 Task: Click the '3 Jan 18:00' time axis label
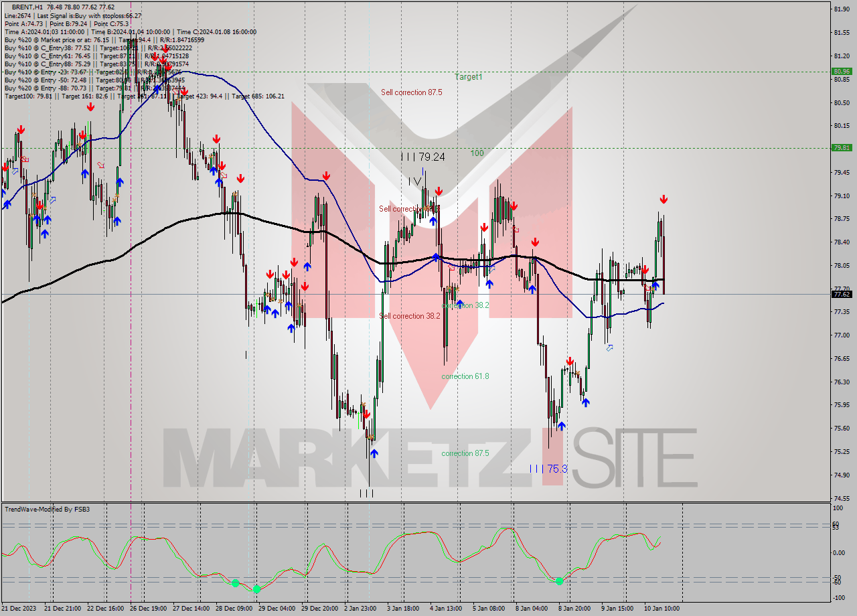coord(404,609)
